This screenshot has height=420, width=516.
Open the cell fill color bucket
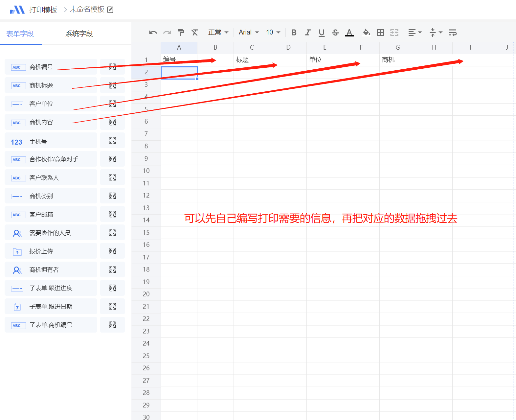point(367,32)
